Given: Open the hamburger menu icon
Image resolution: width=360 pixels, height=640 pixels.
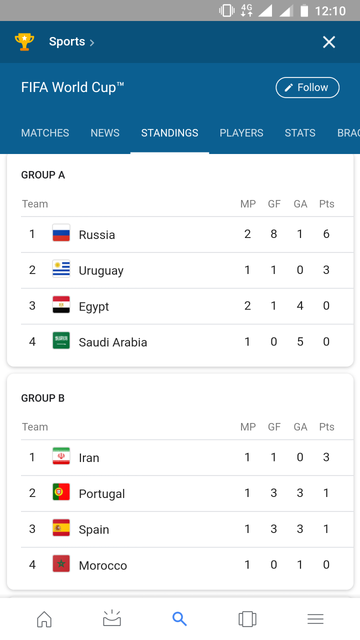Looking at the screenshot, I should pyautogui.click(x=315, y=619).
